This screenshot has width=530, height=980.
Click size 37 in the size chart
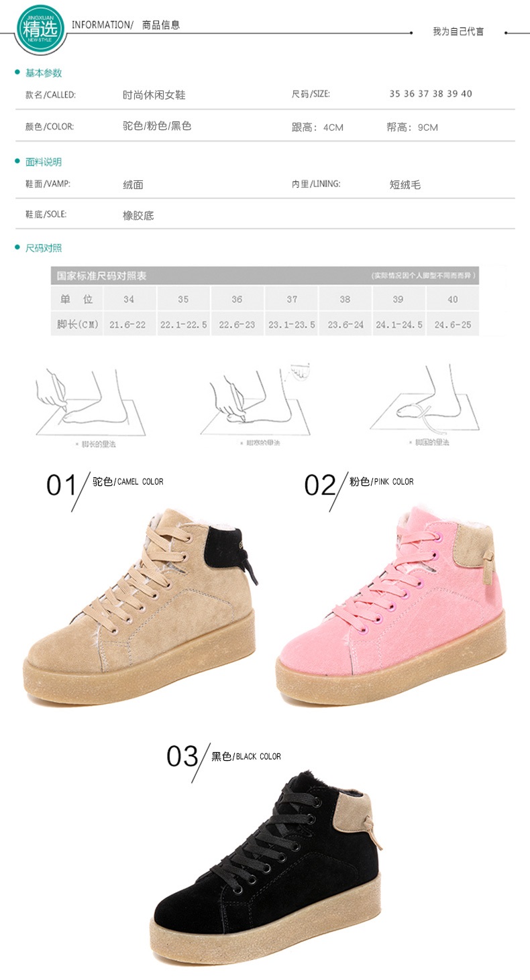[292, 299]
